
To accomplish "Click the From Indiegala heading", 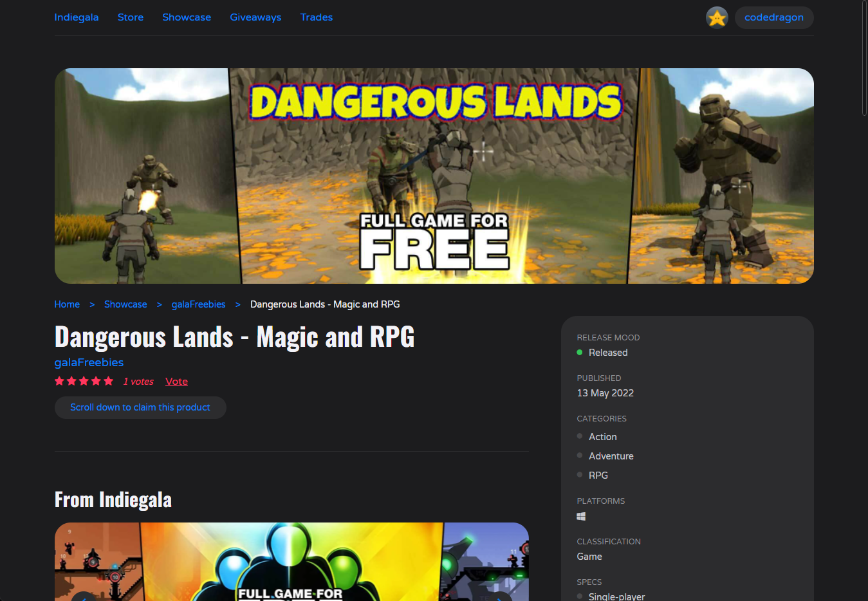I will click(x=113, y=500).
